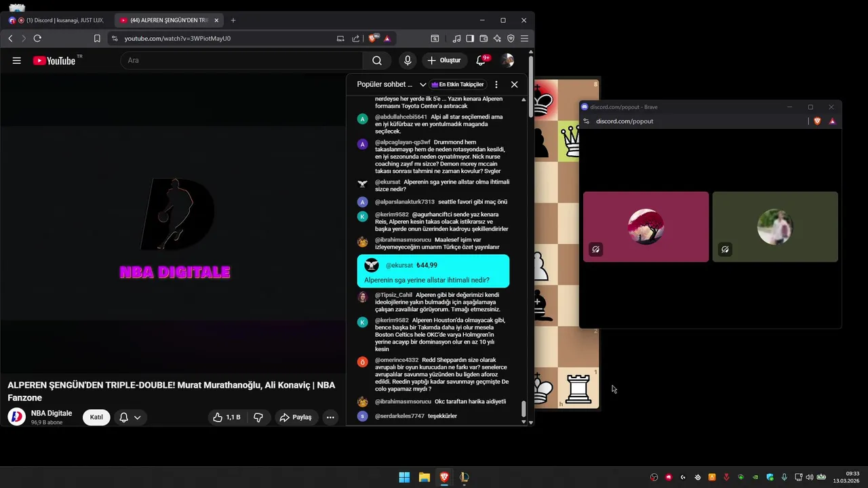868x488 pixels.
Task: Click the taskbar microphone tray icon
Action: pos(784,477)
